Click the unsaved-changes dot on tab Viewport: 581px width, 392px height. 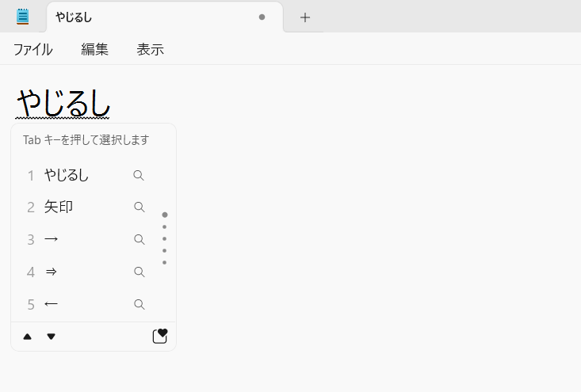tap(262, 17)
